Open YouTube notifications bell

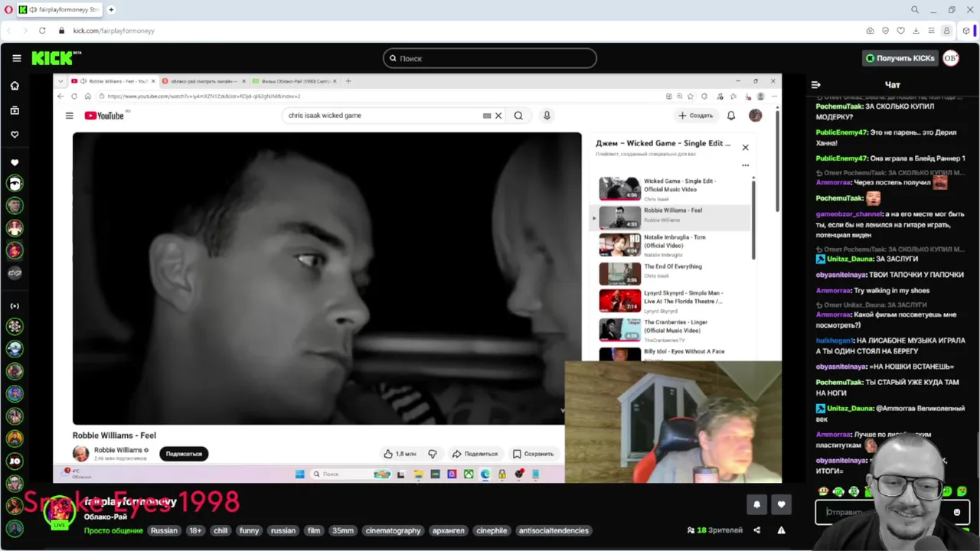[x=731, y=116]
